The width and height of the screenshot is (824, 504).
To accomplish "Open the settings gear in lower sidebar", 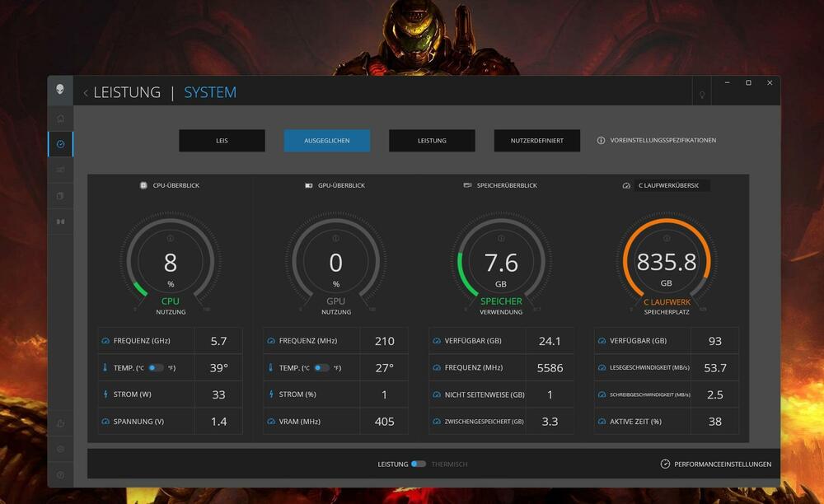I will (x=60, y=449).
